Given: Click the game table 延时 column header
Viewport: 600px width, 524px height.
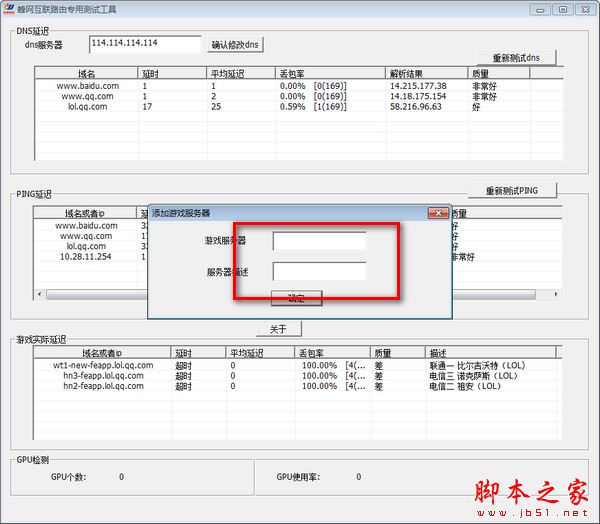Looking at the screenshot, I should [x=198, y=353].
